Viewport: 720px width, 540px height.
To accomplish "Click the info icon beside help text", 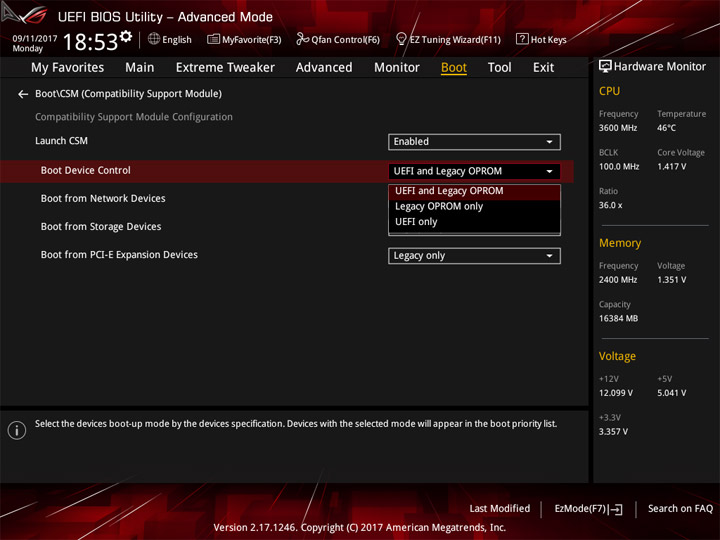I will tap(17, 430).
